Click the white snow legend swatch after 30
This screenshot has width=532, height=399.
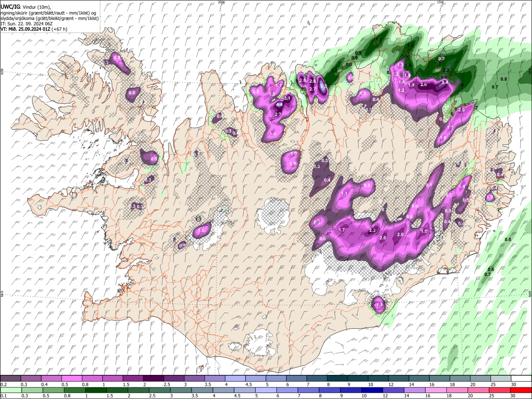coord(521,378)
